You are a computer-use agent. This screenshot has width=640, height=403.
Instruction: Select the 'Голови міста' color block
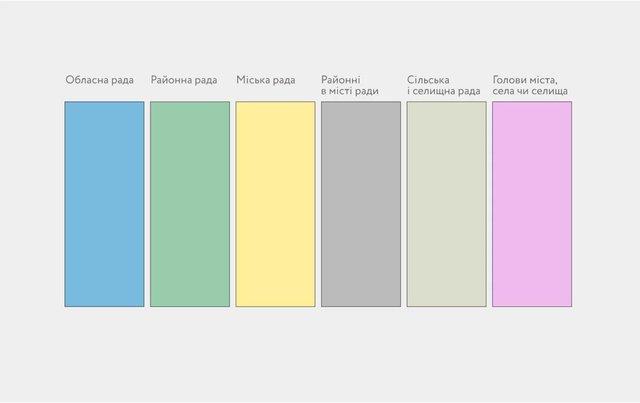click(x=532, y=204)
